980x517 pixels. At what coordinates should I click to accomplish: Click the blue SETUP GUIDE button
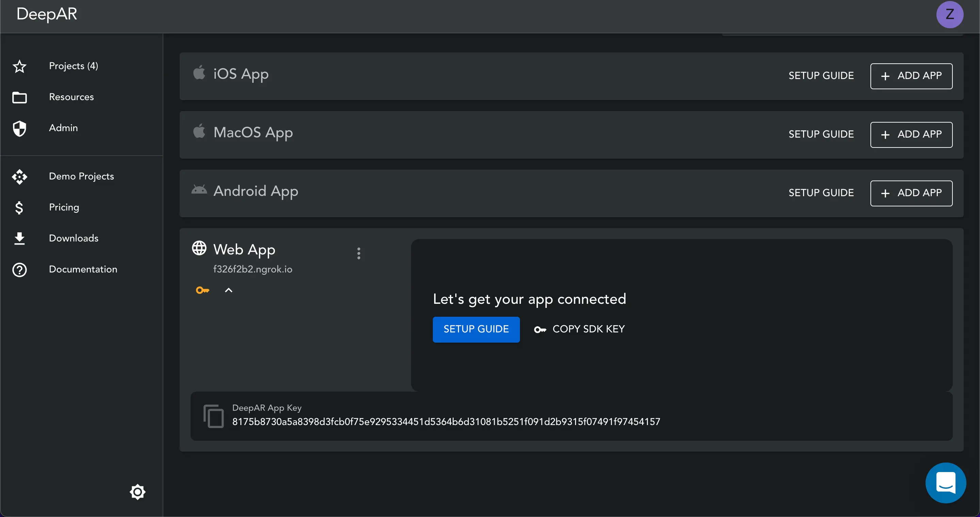click(476, 329)
